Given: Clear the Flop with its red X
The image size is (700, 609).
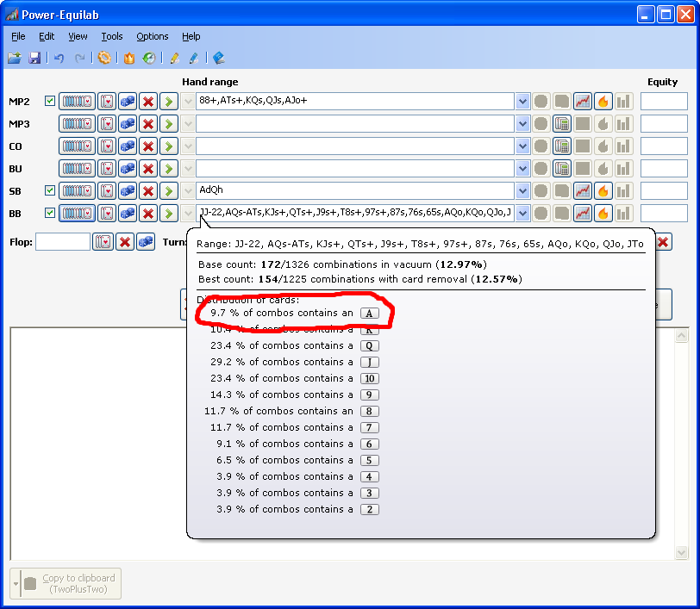Looking at the screenshot, I should click(125, 242).
